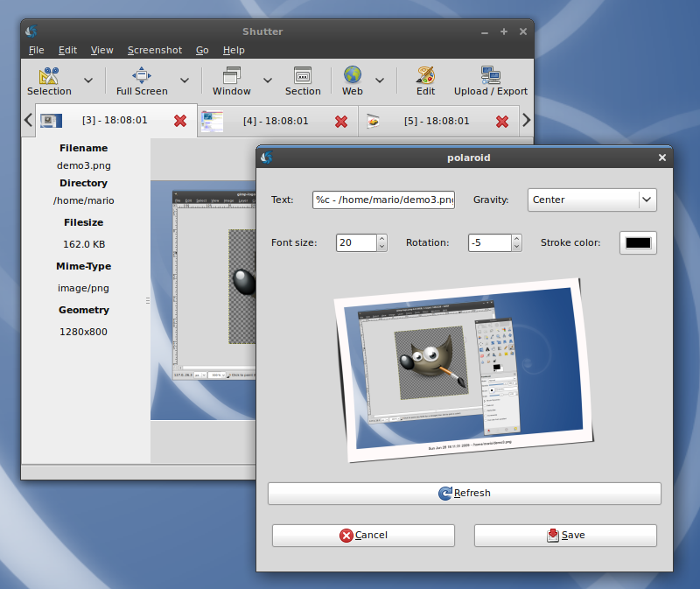Capture a Window screenshot
The height and width of the screenshot is (589, 700).
[x=232, y=81]
